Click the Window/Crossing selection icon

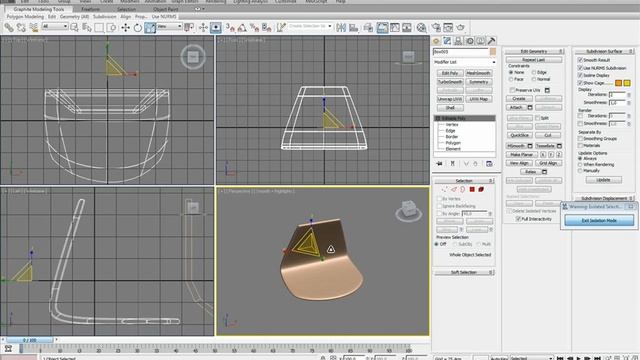click(111, 28)
